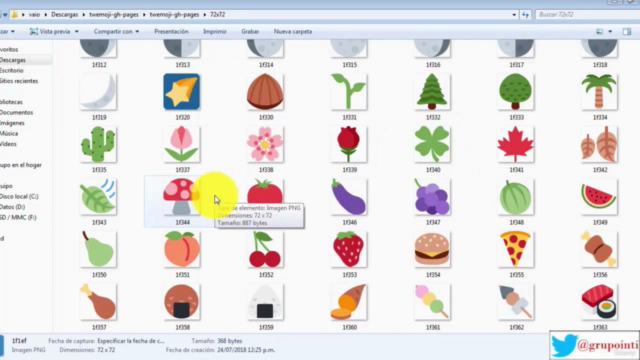Select the crescent moon image 1f319

(98, 92)
